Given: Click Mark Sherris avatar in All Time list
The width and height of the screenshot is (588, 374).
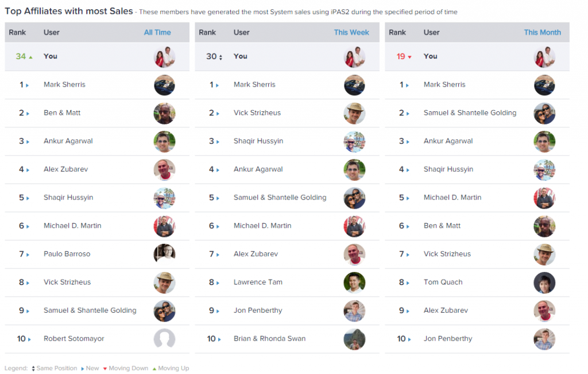Looking at the screenshot, I should 164,85.
